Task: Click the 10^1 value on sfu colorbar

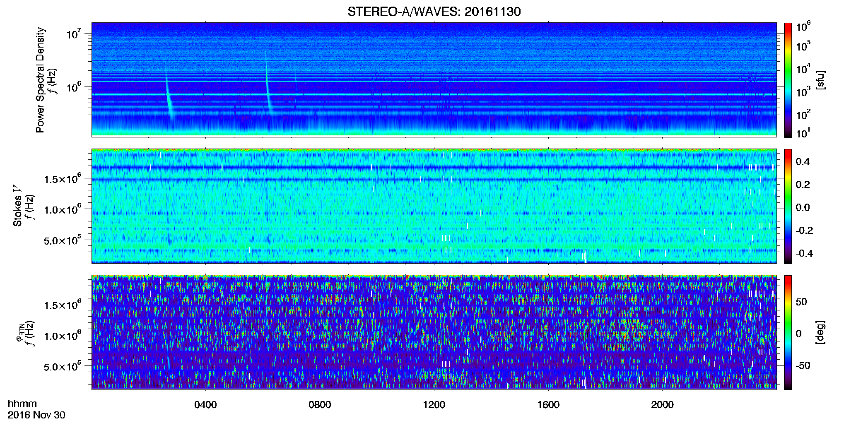Action: pyautogui.click(x=803, y=133)
